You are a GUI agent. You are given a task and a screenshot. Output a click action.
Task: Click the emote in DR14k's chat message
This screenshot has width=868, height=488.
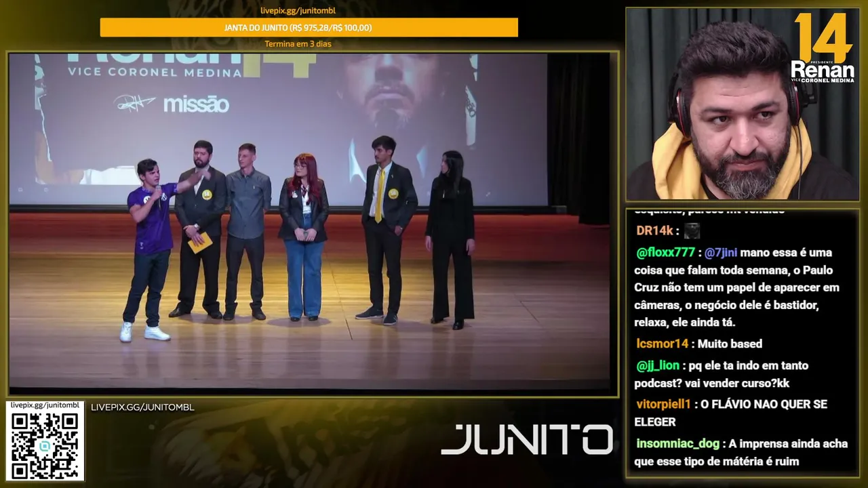pos(692,231)
